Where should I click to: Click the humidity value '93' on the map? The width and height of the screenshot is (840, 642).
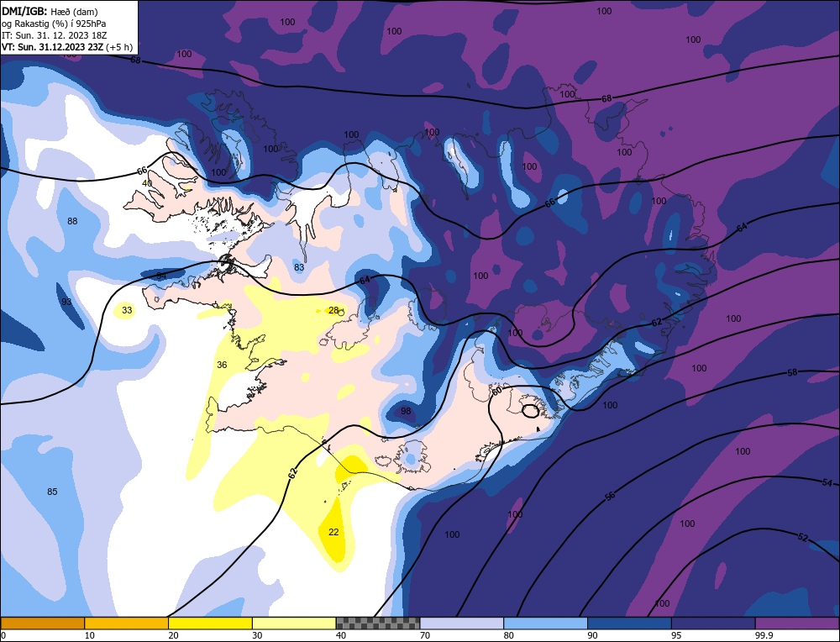click(66, 303)
